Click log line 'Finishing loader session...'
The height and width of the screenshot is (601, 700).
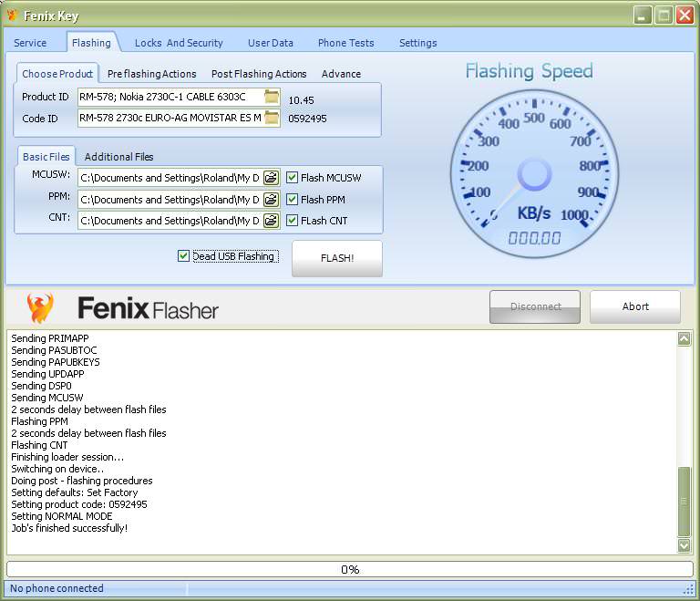point(67,457)
